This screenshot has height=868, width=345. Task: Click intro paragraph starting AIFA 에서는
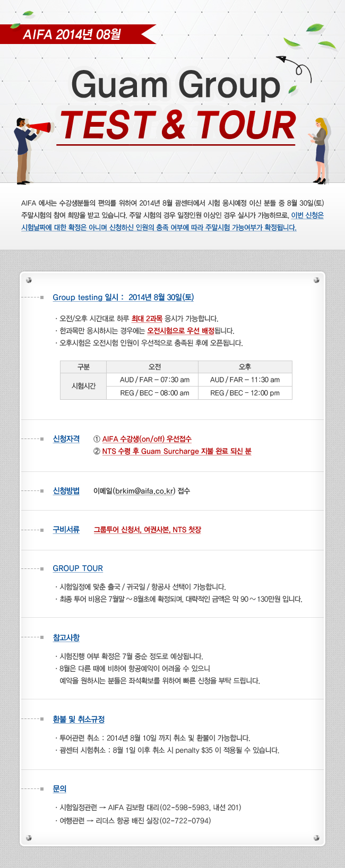(172, 215)
